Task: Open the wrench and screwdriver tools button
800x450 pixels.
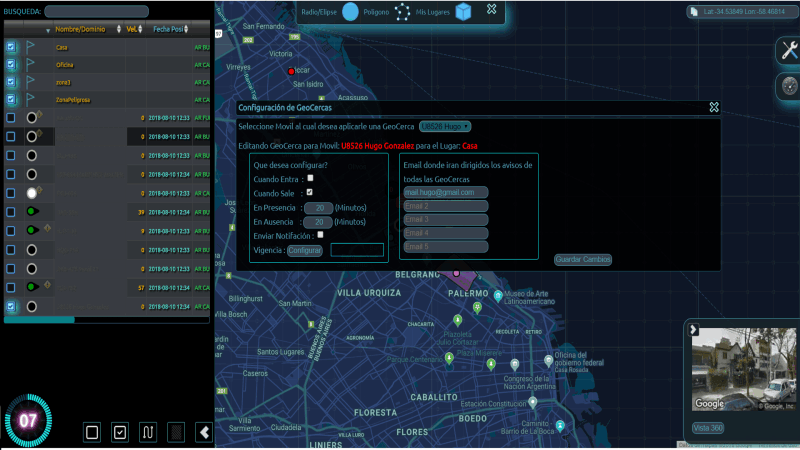Action: [787, 52]
